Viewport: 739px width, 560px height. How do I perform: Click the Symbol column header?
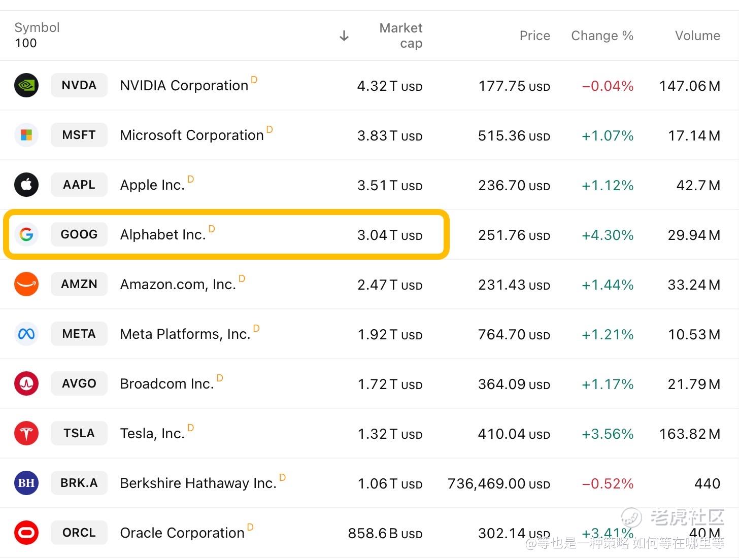(x=37, y=27)
